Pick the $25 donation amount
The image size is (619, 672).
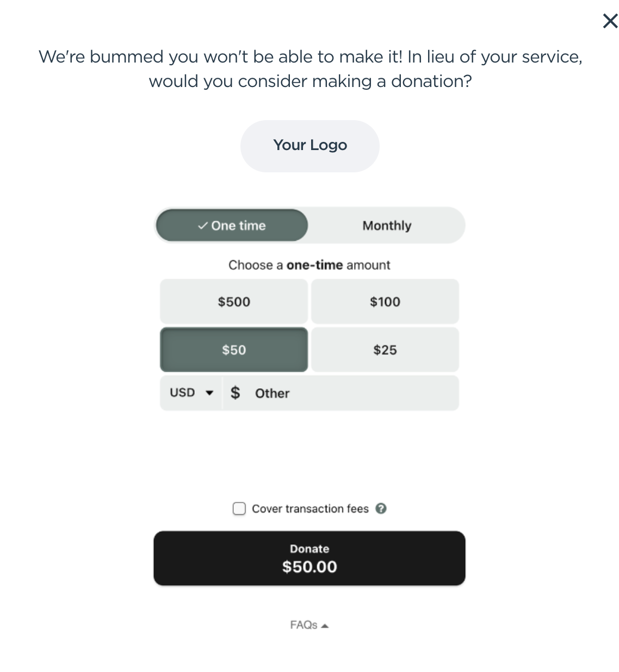click(x=385, y=350)
